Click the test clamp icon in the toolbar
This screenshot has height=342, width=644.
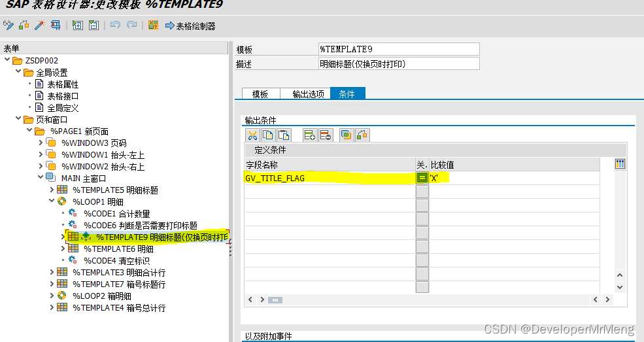click(56, 26)
